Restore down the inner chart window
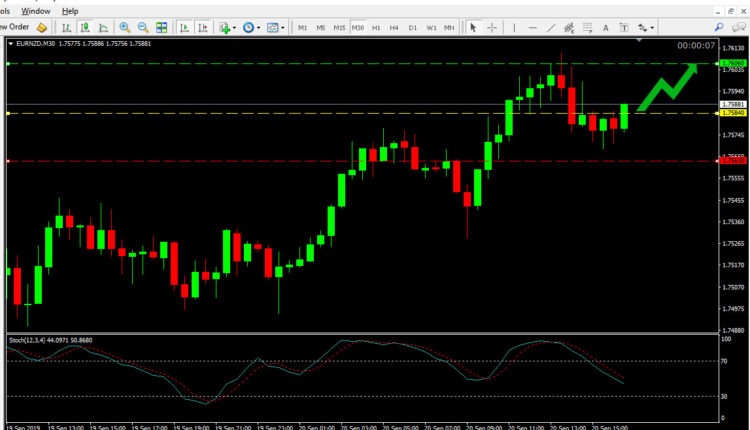 [x=730, y=11]
